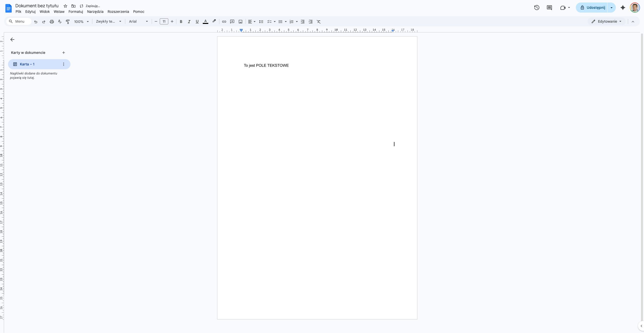Toggle italic formatting
The width and height of the screenshot is (644, 333).
pos(189,22)
